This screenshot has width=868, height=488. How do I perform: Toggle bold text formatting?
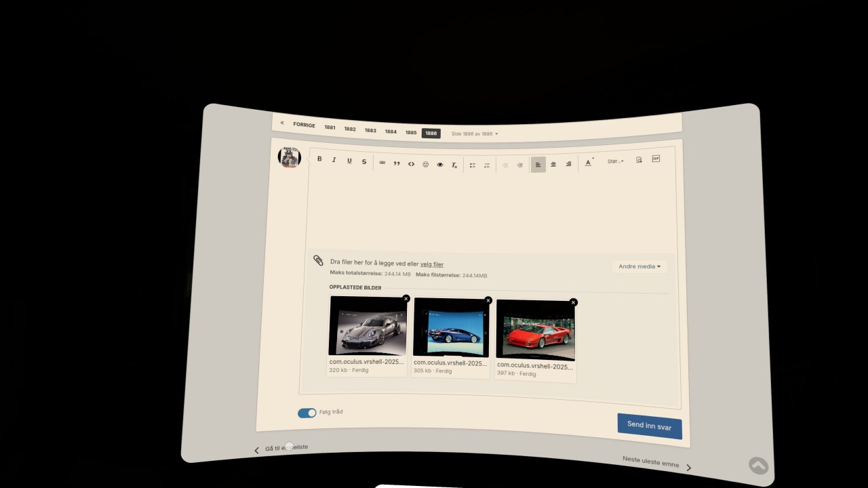coord(319,159)
